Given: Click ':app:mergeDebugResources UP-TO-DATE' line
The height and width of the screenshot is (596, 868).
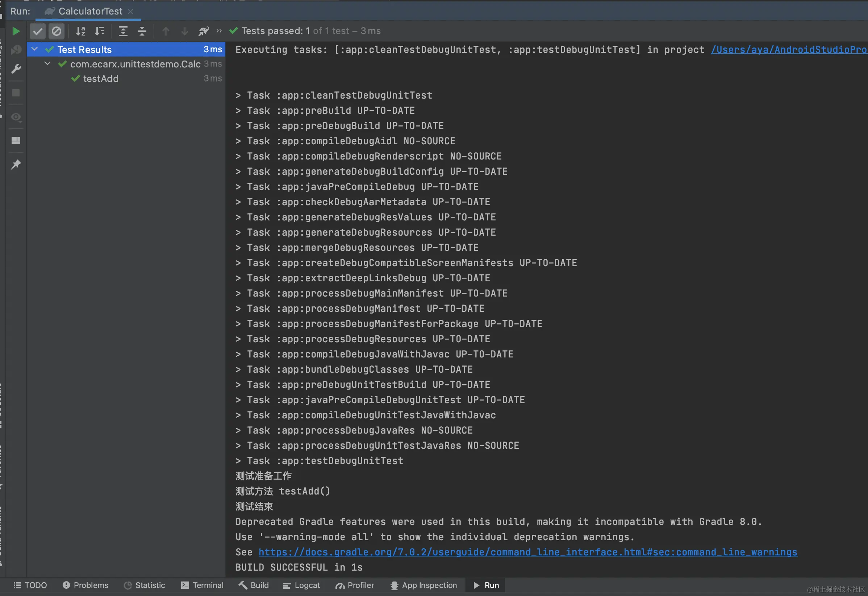Looking at the screenshot, I should 357,247.
